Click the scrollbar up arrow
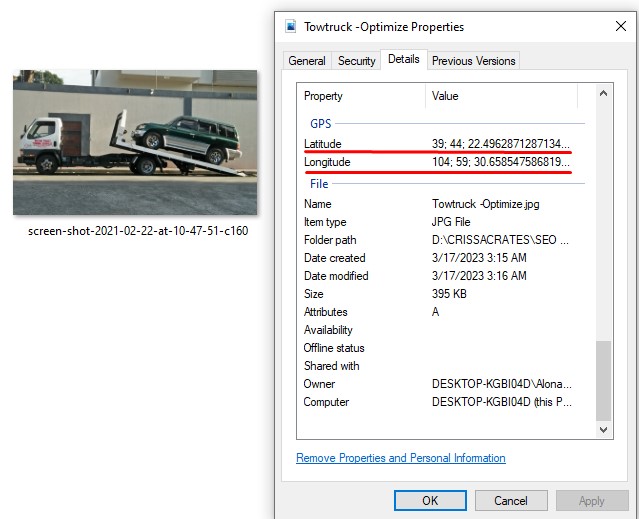This screenshot has width=639, height=519. coord(604,93)
